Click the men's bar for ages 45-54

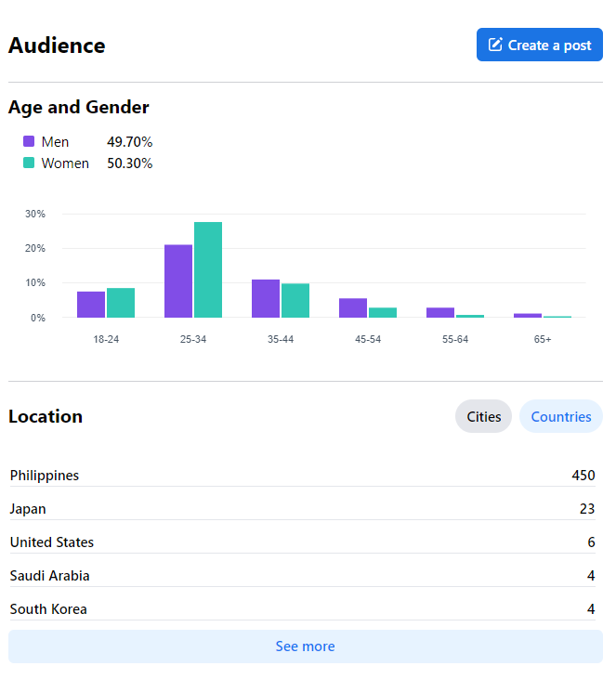pyautogui.click(x=353, y=307)
